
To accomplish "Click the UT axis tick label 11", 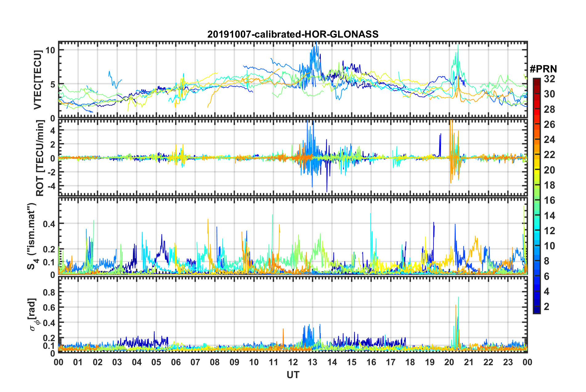I will 274,362.
